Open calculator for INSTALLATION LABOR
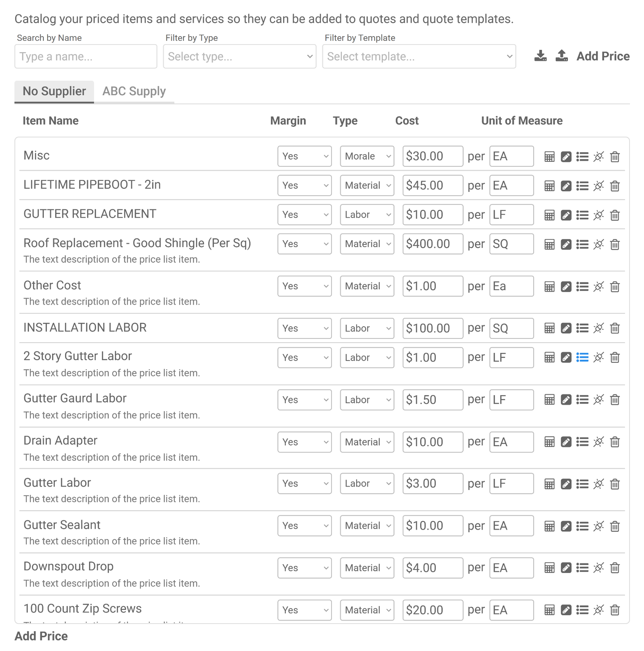 click(549, 328)
